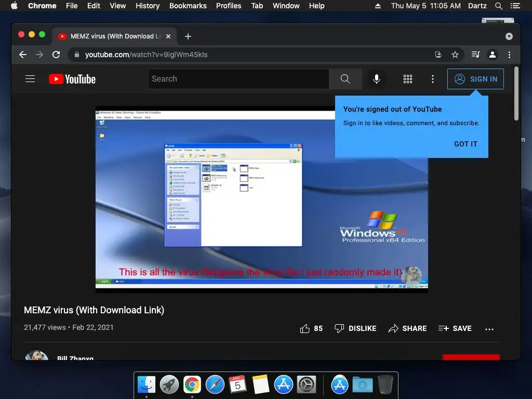
Task: Open Calendar from the Dock
Action: [238, 385]
